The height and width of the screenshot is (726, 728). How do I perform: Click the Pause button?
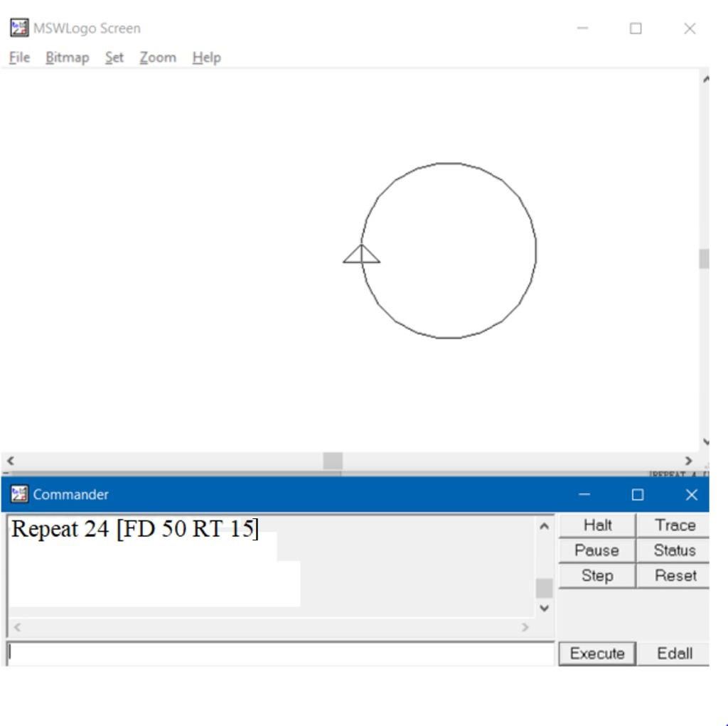pos(597,550)
